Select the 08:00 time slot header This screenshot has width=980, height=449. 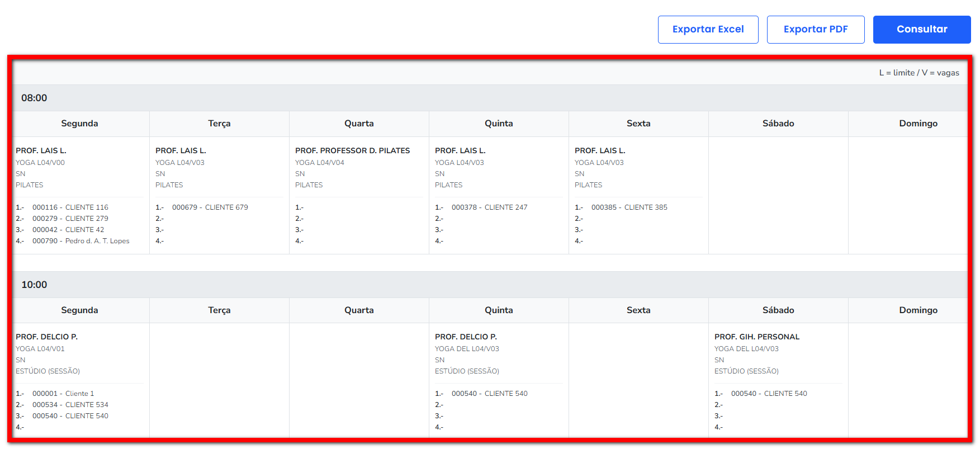pos(34,98)
